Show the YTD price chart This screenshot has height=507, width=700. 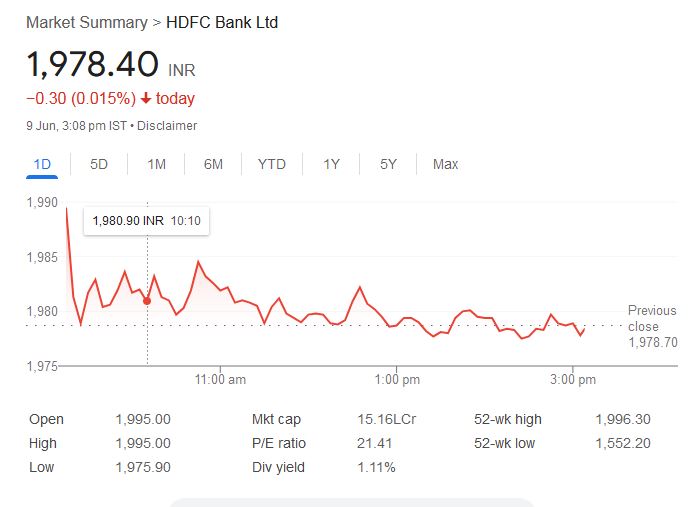click(271, 164)
